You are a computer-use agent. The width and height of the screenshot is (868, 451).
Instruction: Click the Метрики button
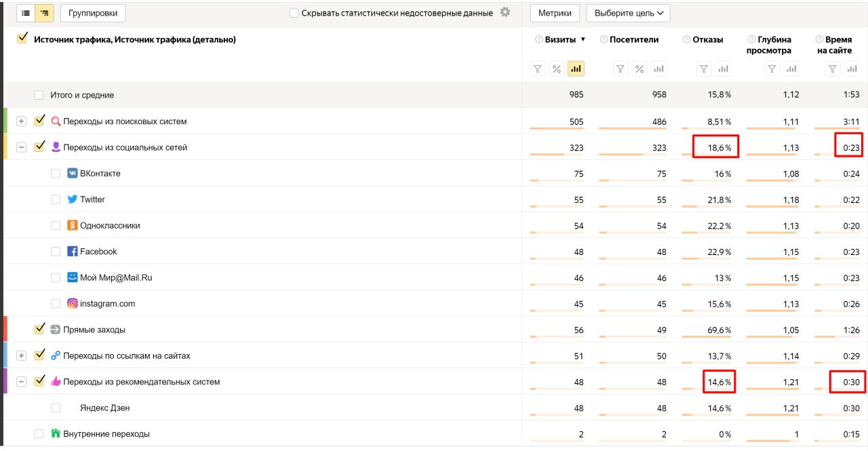[x=555, y=13]
